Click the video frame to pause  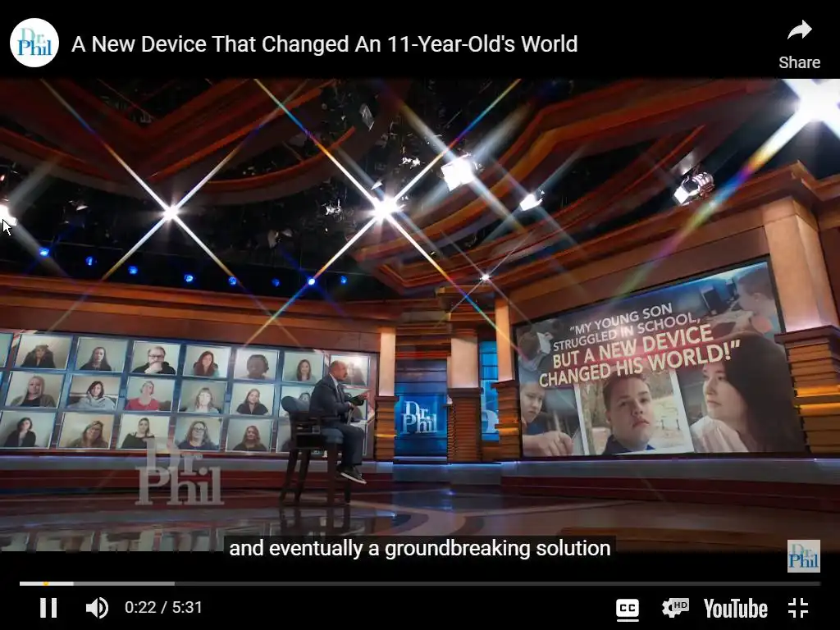(x=420, y=316)
